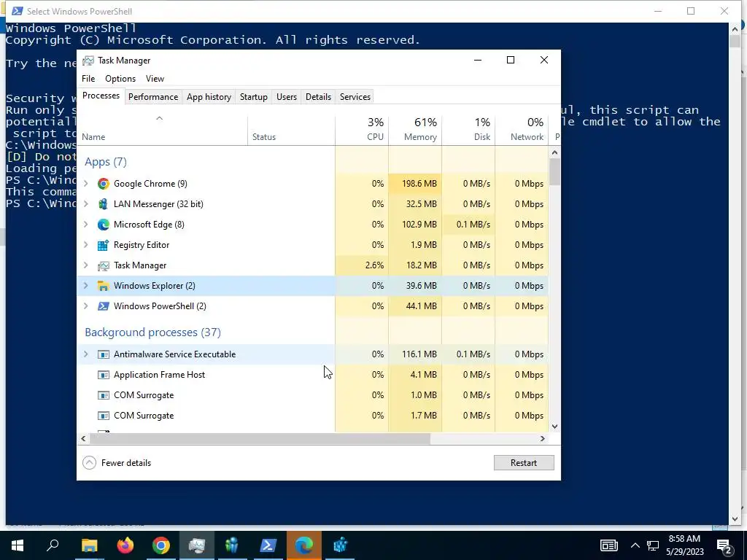747x560 pixels.
Task: Sort processes by CPU column
Action: click(362, 130)
